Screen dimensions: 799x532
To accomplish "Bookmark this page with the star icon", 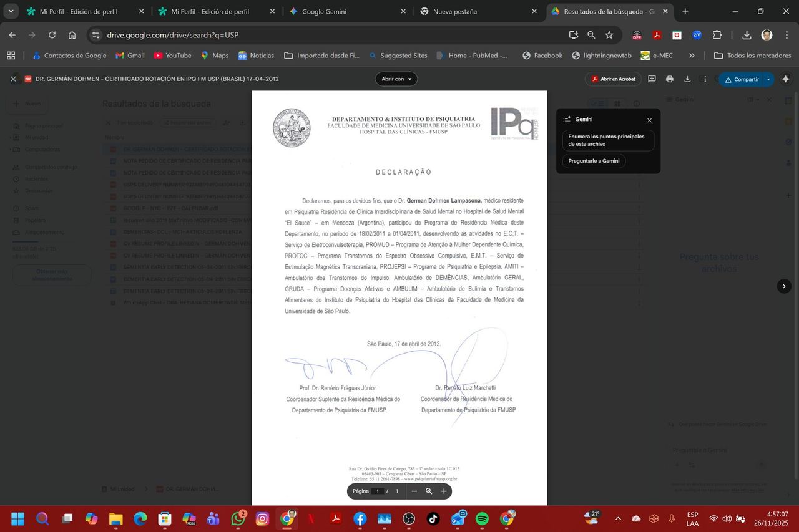I will 609,35.
